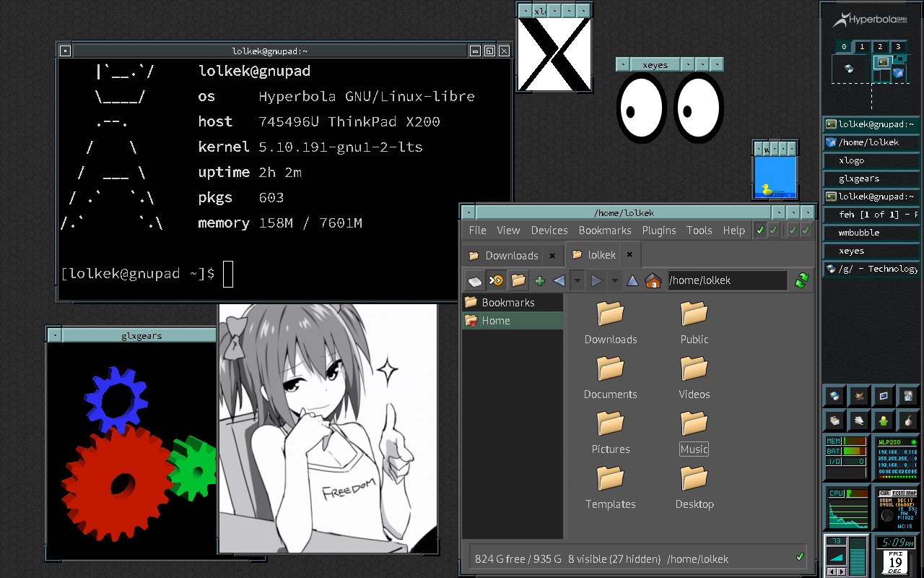The height and width of the screenshot is (578, 924).
Task: Switch to workspace 1 in the pager
Action: coord(861,47)
